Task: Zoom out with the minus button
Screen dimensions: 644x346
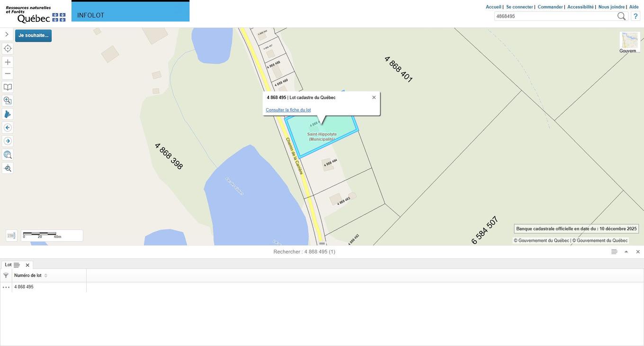Action: point(8,73)
